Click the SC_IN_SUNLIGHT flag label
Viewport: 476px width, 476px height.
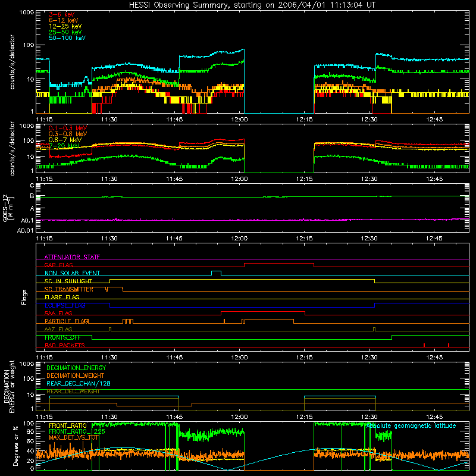68,281
